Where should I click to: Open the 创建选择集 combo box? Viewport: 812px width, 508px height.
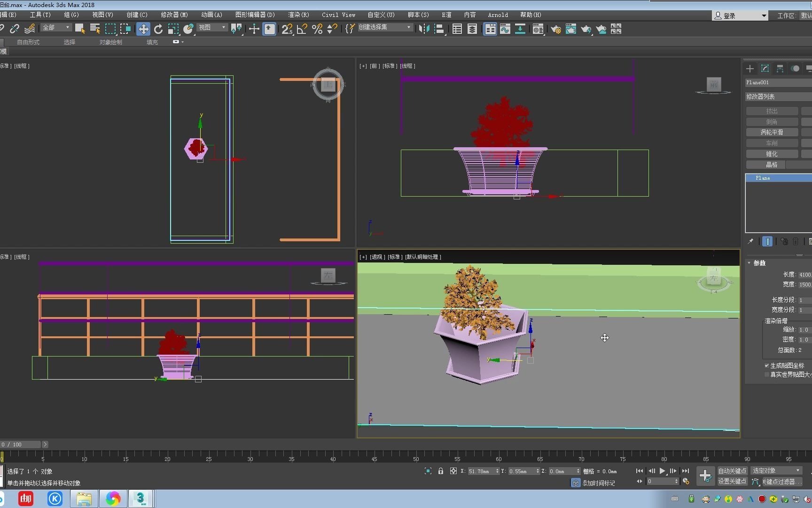(x=385, y=27)
